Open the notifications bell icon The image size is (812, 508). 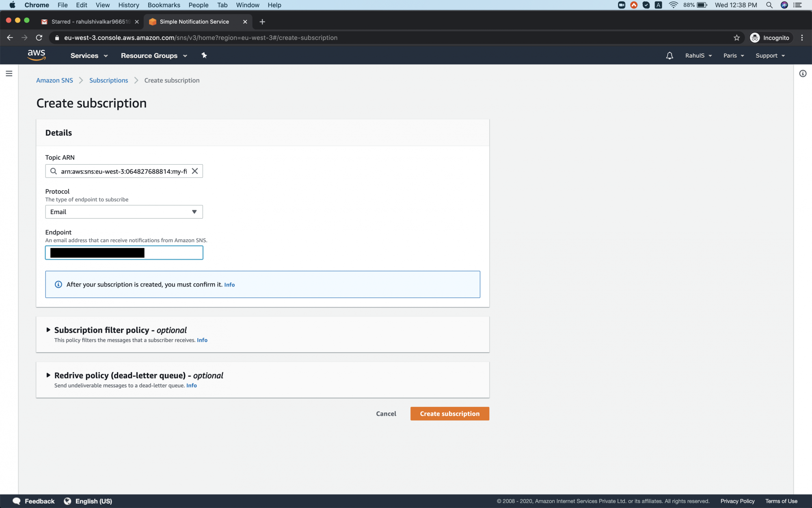pos(669,55)
